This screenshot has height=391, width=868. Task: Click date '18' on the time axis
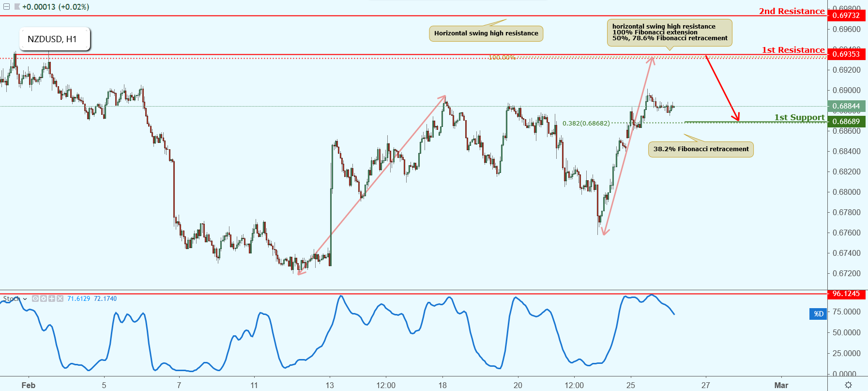pyautogui.click(x=442, y=385)
